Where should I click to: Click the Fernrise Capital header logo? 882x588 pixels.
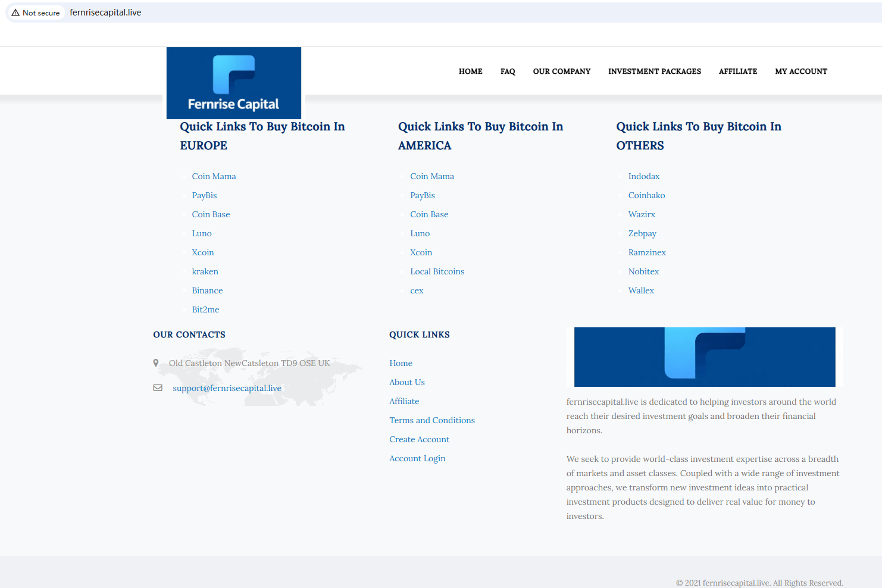coord(233,83)
